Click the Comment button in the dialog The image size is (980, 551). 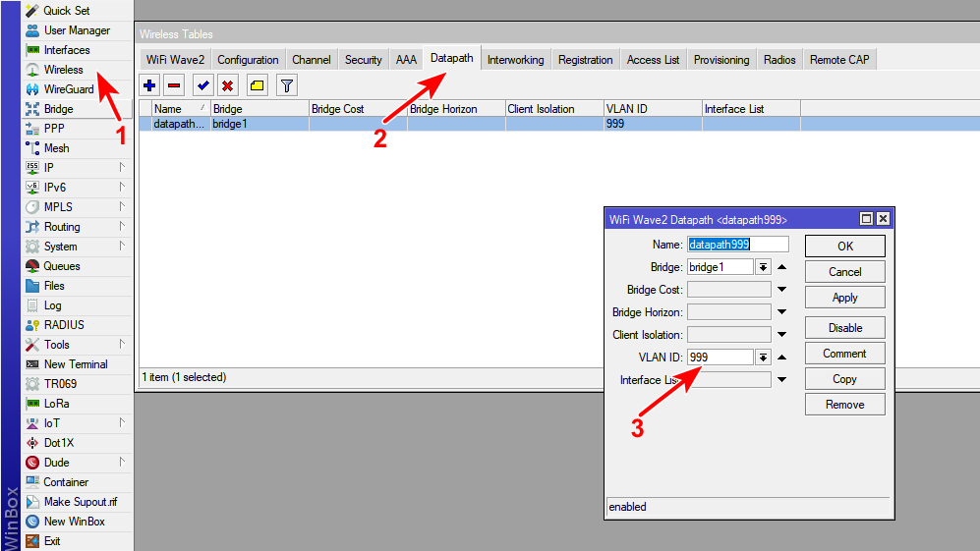845,354
